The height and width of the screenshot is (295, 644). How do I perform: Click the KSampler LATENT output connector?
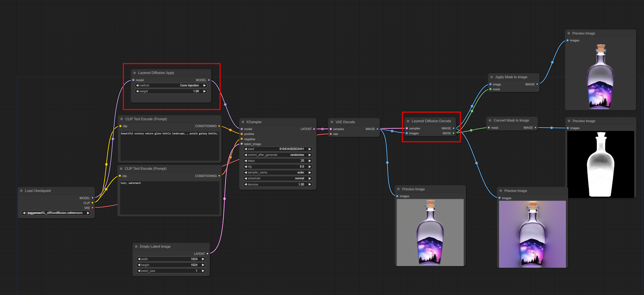(314, 129)
